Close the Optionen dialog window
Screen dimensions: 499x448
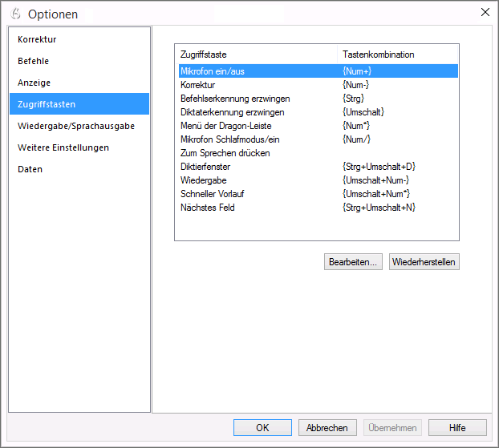(x=485, y=12)
